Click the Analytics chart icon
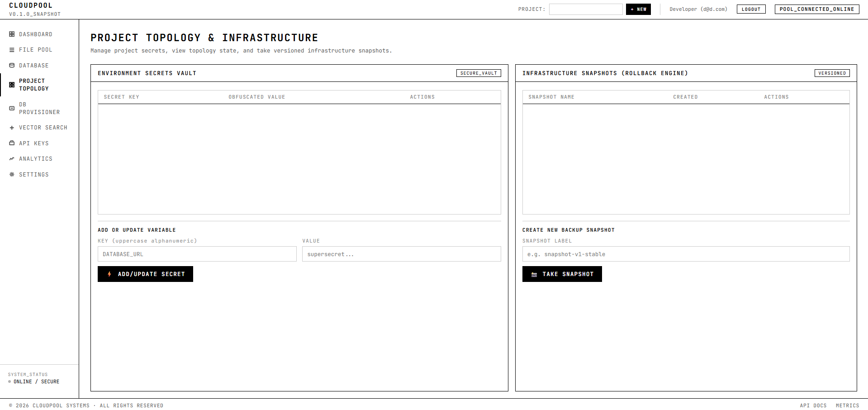Image resolution: width=868 pixels, height=410 pixels. (x=12, y=159)
